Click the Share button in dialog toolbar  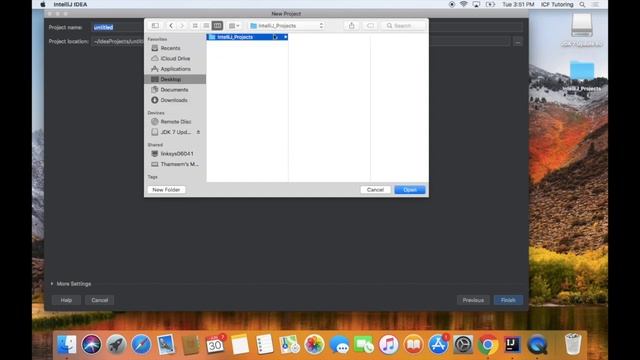(x=351, y=26)
